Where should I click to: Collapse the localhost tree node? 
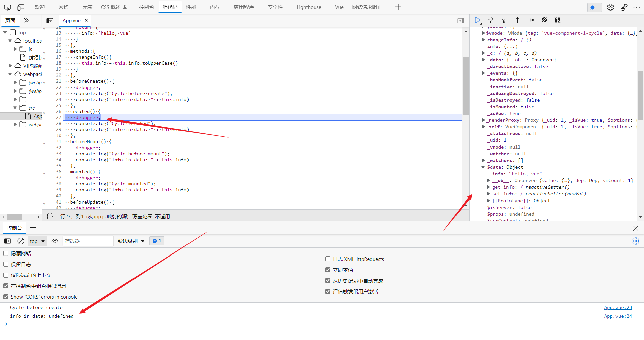(10, 41)
